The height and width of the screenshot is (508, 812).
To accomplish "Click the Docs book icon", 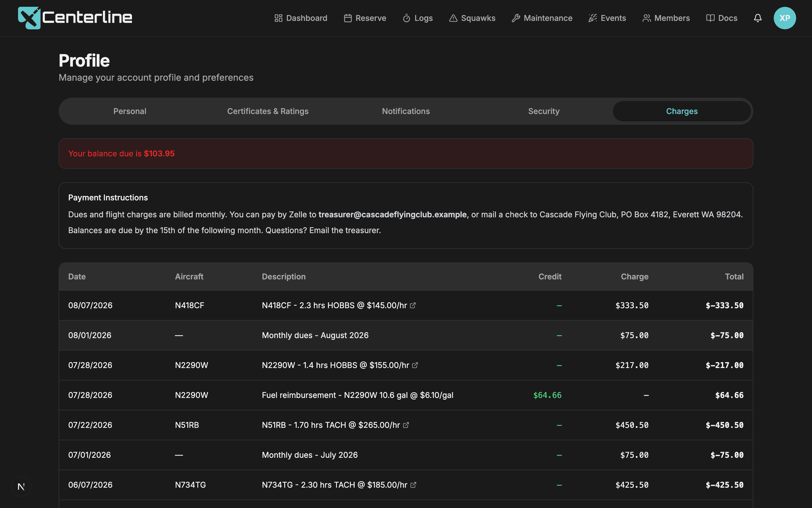I will click(710, 18).
